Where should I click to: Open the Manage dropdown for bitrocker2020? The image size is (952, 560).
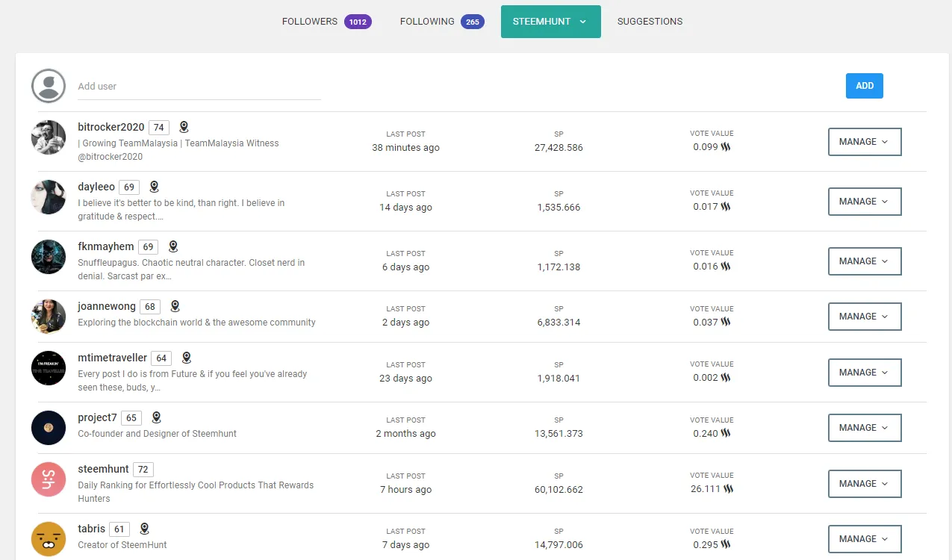864,142
